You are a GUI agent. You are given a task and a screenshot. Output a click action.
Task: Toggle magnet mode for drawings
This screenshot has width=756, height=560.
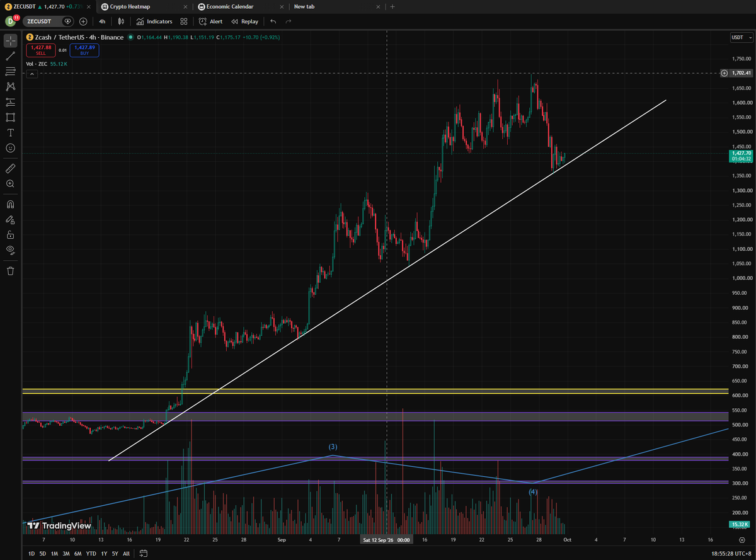(x=10, y=204)
